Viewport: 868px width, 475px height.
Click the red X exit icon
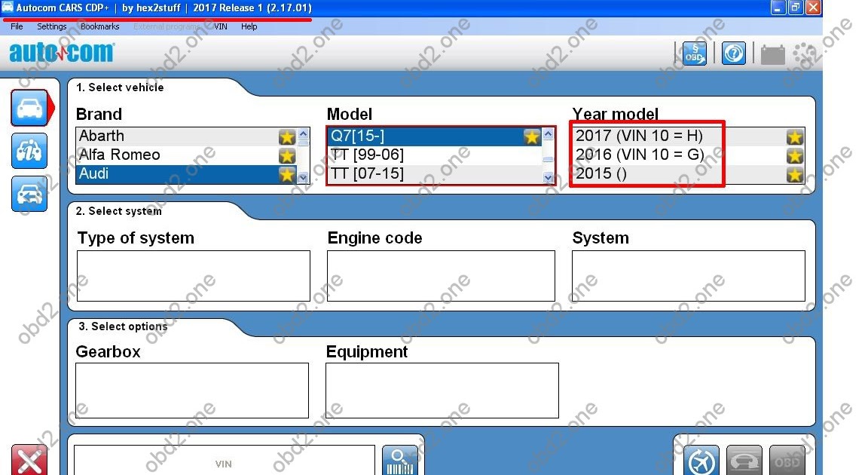pos(29,459)
